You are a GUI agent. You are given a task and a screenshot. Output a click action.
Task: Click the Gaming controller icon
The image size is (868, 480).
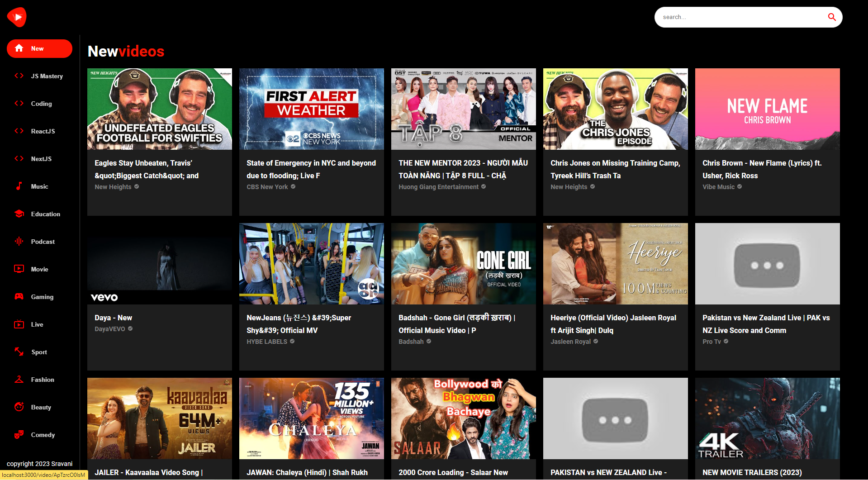click(19, 296)
